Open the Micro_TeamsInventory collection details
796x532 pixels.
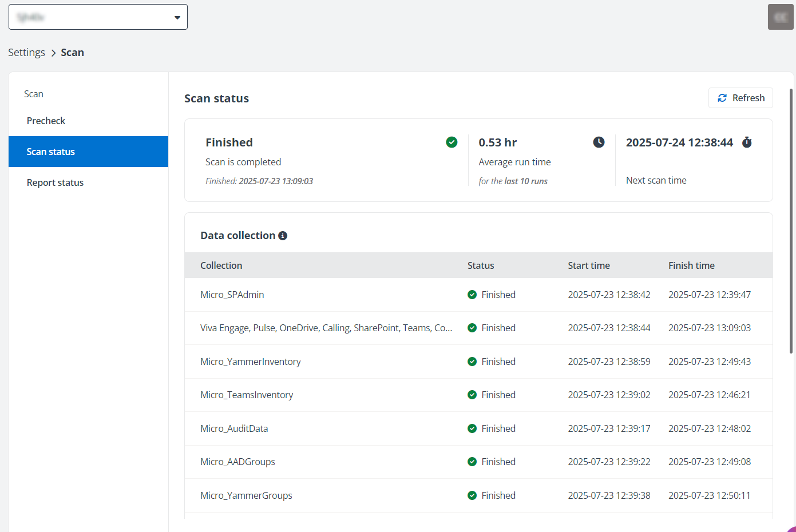(247, 395)
